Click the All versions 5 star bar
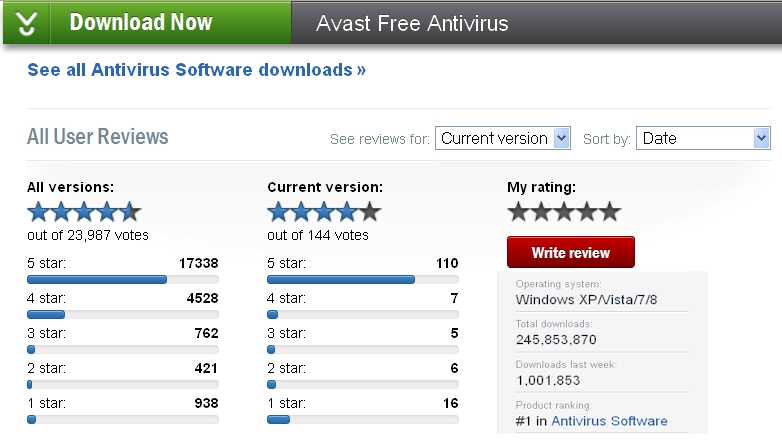The width and height of the screenshot is (782, 446). point(122,280)
